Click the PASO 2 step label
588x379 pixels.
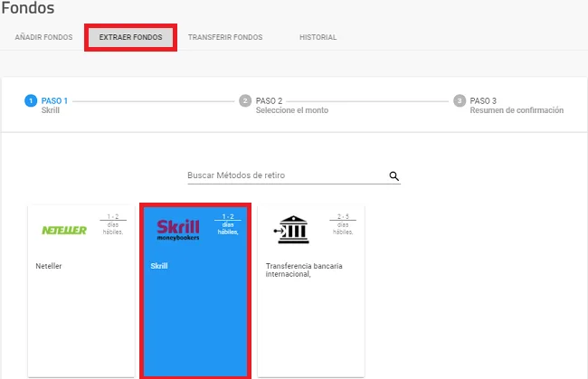[x=269, y=100]
